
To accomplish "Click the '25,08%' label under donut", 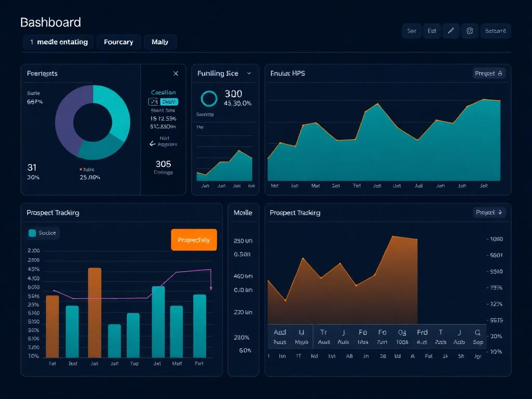I will pos(90,177).
